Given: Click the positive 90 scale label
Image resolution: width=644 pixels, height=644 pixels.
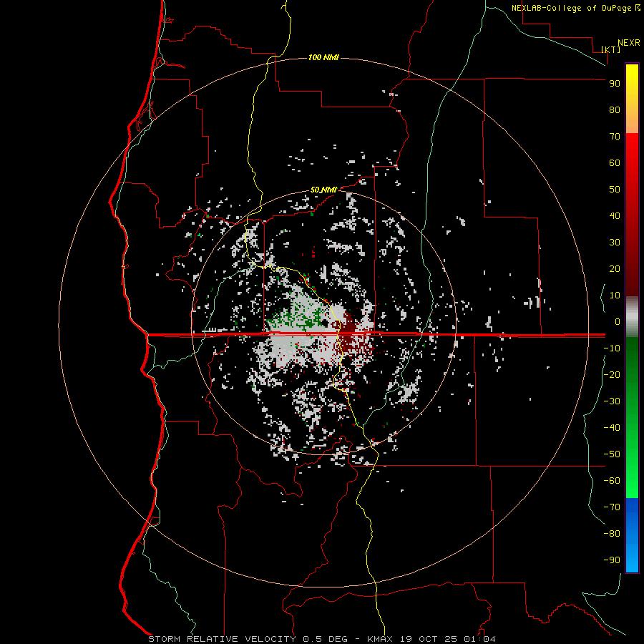Looking at the screenshot, I should click(615, 84).
